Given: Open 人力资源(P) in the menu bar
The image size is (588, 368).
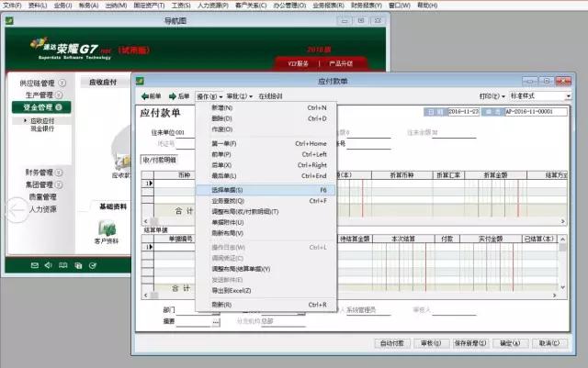Looking at the screenshot, I should (x=213, y=6).
